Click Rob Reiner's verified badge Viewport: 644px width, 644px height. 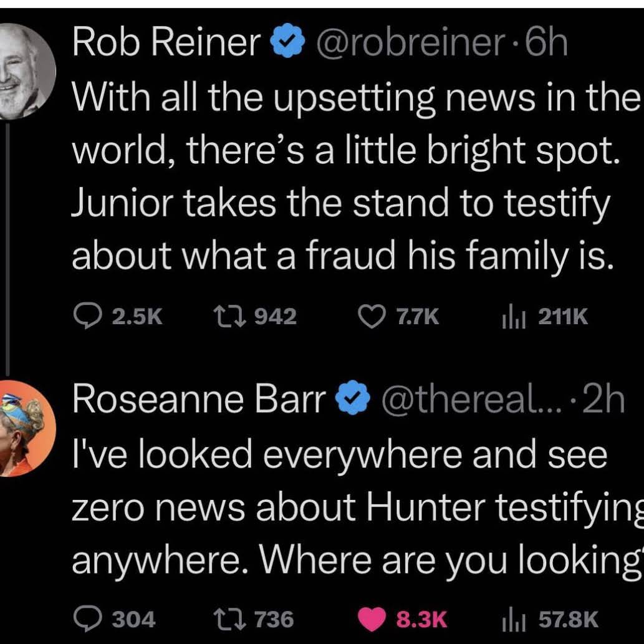[x=287, y=41]
